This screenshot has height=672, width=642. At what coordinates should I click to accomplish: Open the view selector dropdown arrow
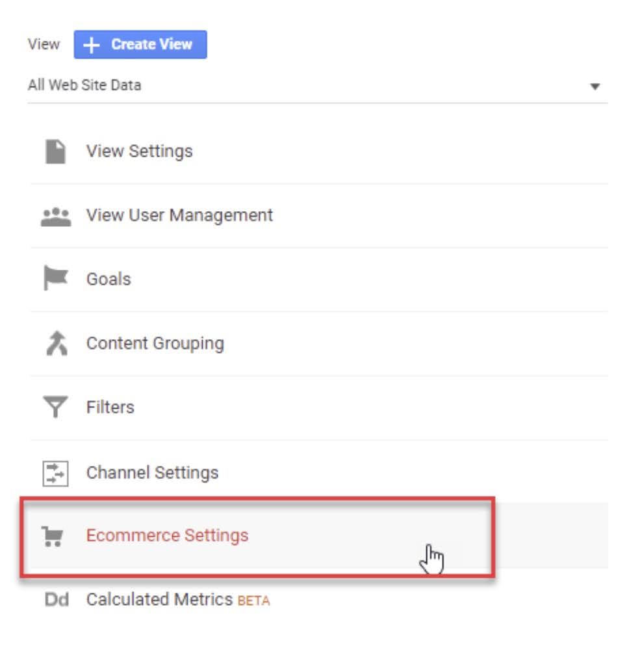(x=595, y=86)
